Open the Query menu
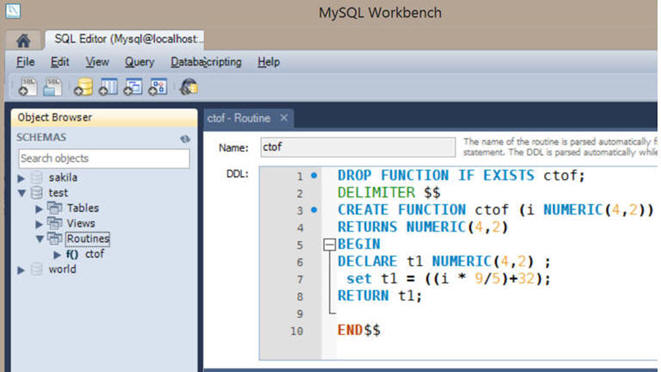Viewport: 661px width, 372px height. (140, 62)
